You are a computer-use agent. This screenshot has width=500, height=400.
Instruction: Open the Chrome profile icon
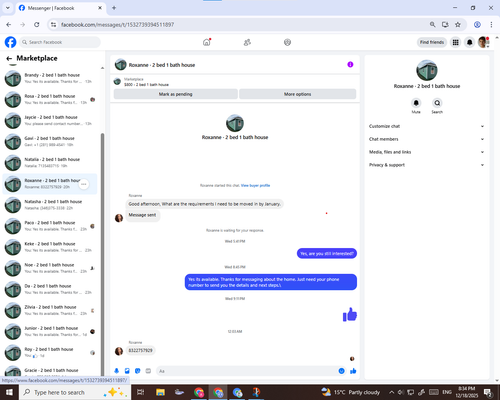477,25
